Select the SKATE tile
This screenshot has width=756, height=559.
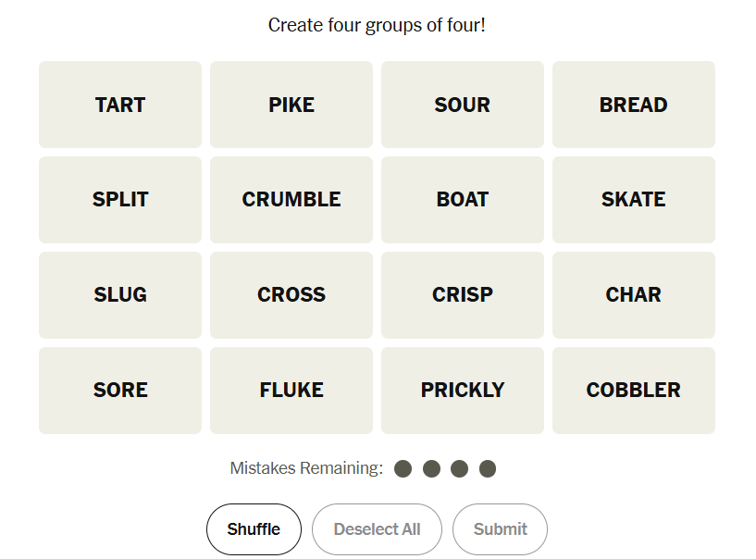click(634, 200)
